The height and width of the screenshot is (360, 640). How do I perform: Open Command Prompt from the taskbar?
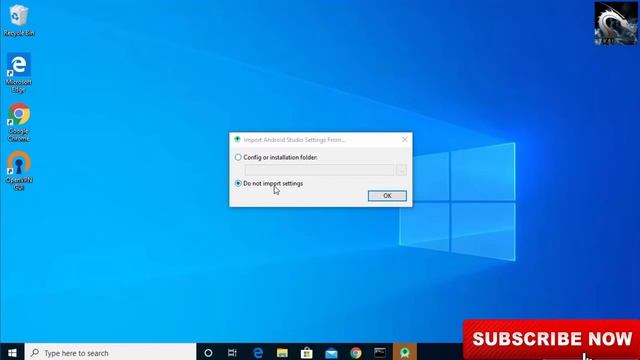point(380,353)
